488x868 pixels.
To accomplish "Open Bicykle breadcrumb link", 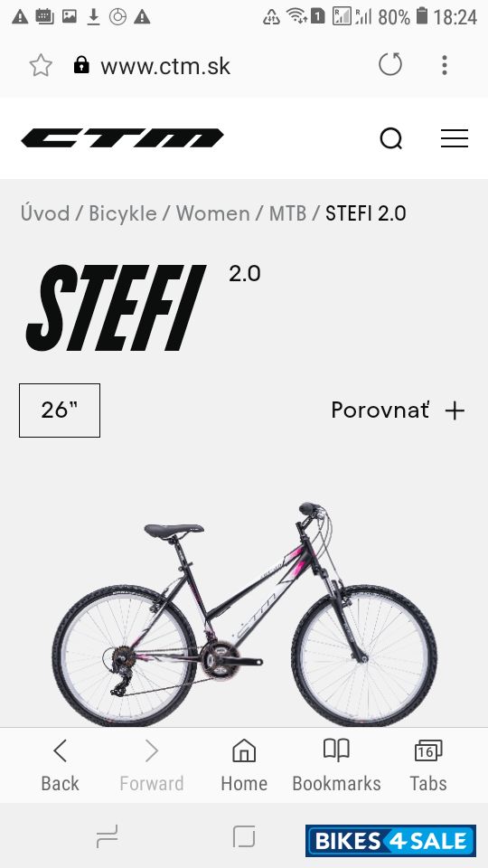I will tap(123, 213).
